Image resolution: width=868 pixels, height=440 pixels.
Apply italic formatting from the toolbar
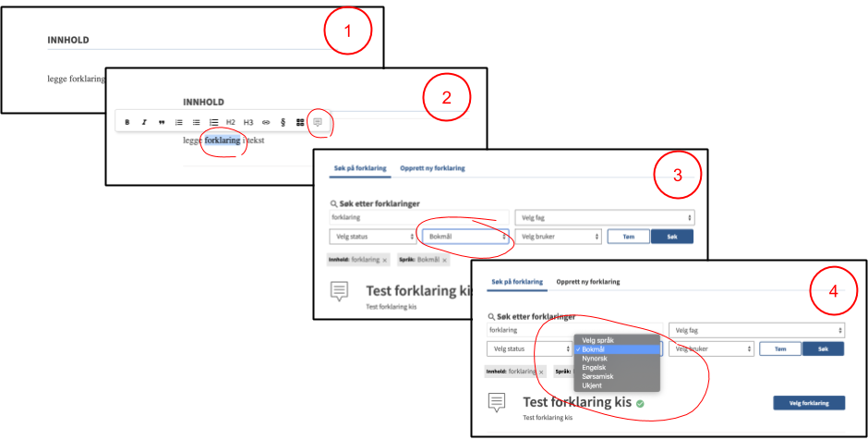click(x=144, y=122)
